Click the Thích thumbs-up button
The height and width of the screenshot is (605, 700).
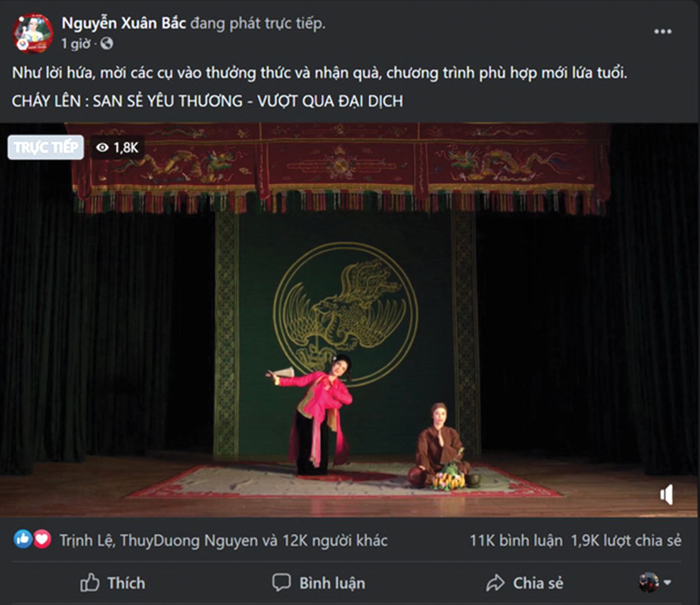click(112, 583)
